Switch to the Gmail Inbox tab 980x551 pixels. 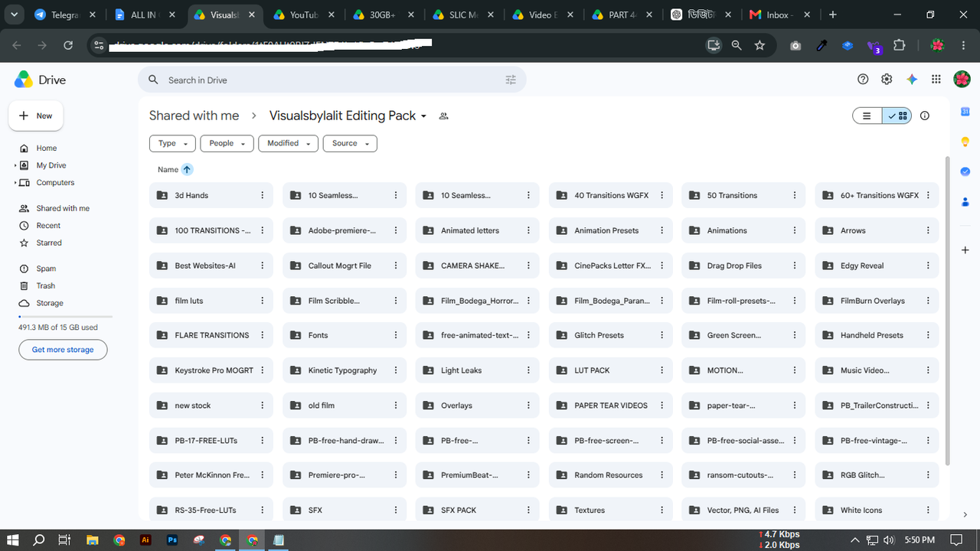(x=779, y=15)
